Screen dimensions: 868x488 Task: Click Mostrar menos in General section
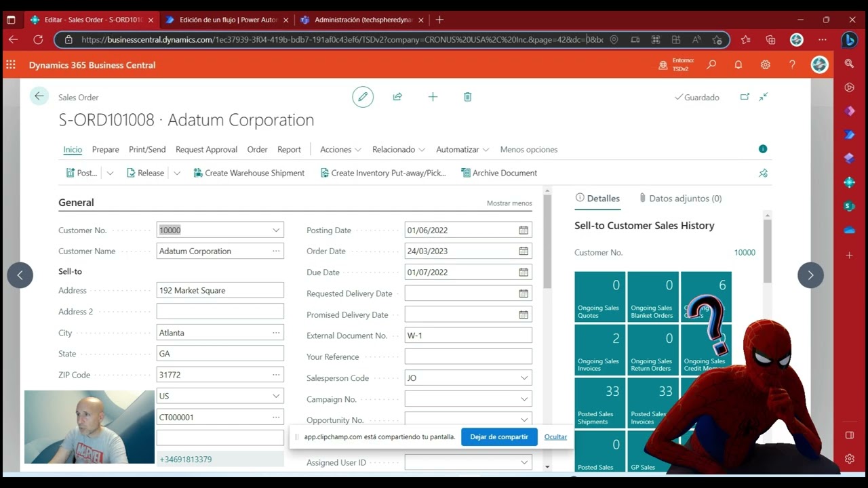(x=509, y=203)
